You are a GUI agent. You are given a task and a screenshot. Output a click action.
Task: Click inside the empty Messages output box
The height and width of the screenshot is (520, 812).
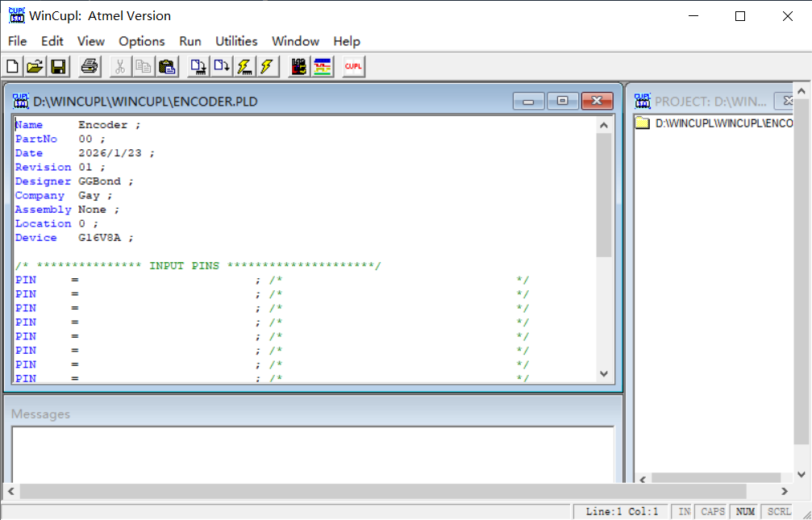(312, 455)
